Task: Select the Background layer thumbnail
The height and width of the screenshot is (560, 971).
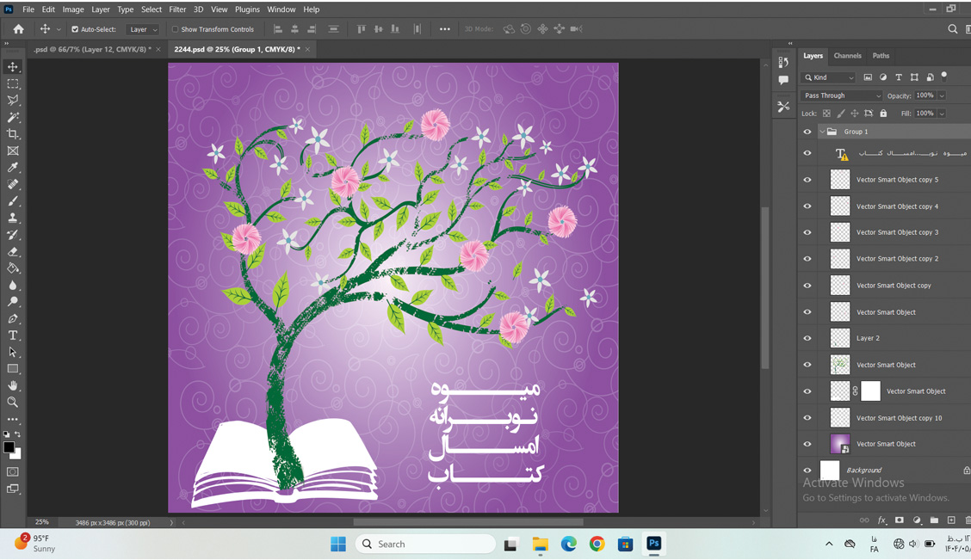Action: [830, 471]
